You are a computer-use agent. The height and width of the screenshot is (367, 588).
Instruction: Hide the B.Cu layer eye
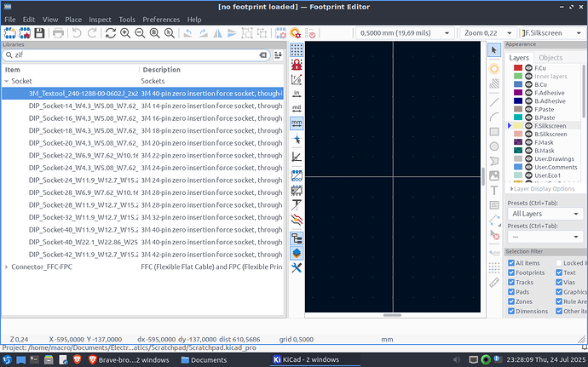(528, 84)
